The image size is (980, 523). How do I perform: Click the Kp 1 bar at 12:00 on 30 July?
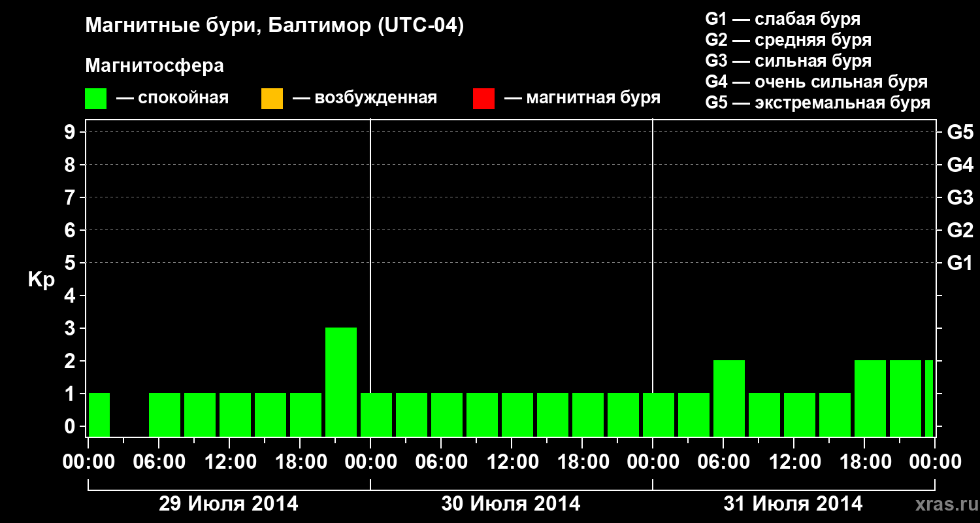517,414
